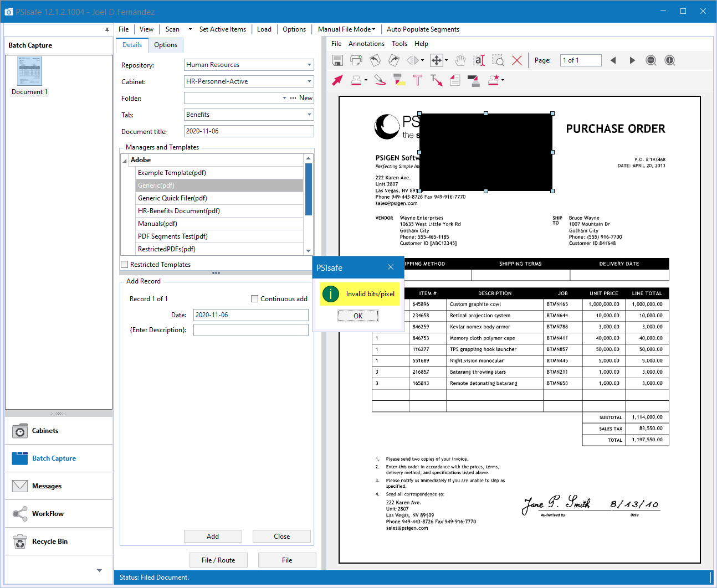Rotate the page right
Image resolution: width=717 pixels, height=588 pixels.
point(394,60)
